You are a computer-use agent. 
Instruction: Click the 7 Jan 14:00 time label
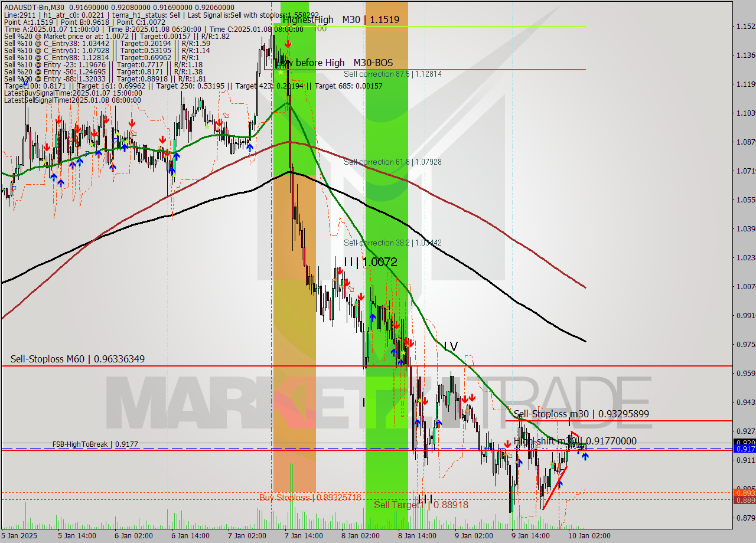tap(303, 536)
